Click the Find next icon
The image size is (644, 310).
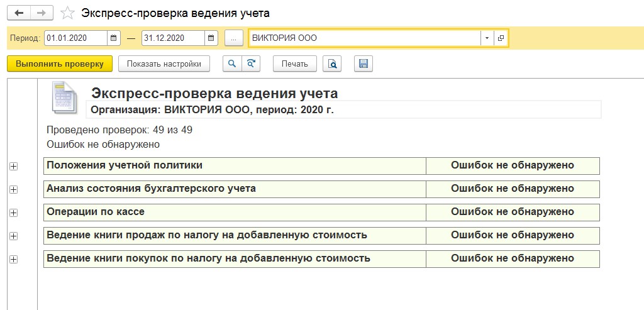[x=251, y=64]
